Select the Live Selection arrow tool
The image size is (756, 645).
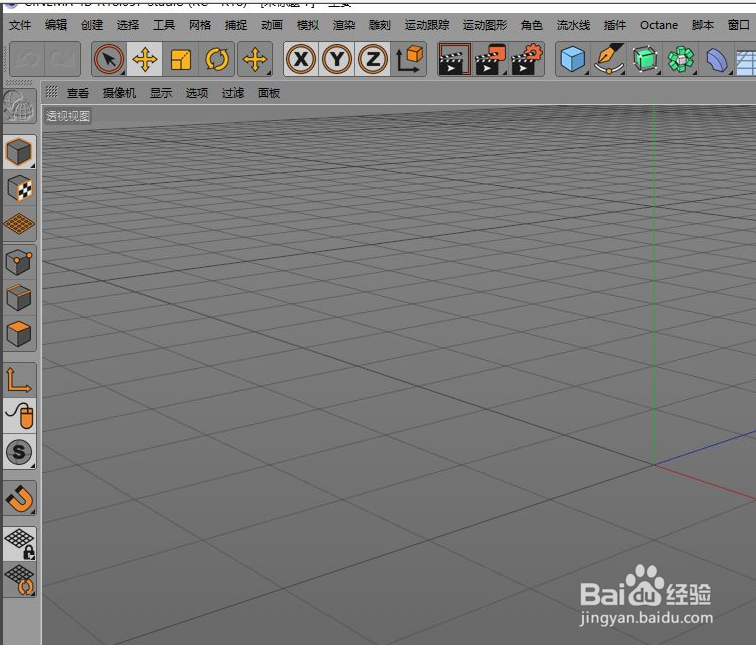point(109,59)
